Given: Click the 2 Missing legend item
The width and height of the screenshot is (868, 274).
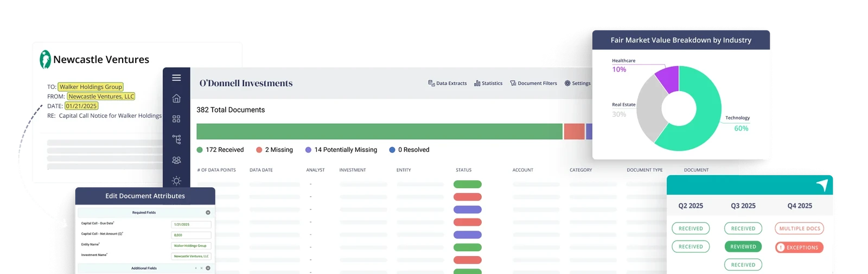Looking at the screenshot, I should pyautogui.click(x=275, y=150).
